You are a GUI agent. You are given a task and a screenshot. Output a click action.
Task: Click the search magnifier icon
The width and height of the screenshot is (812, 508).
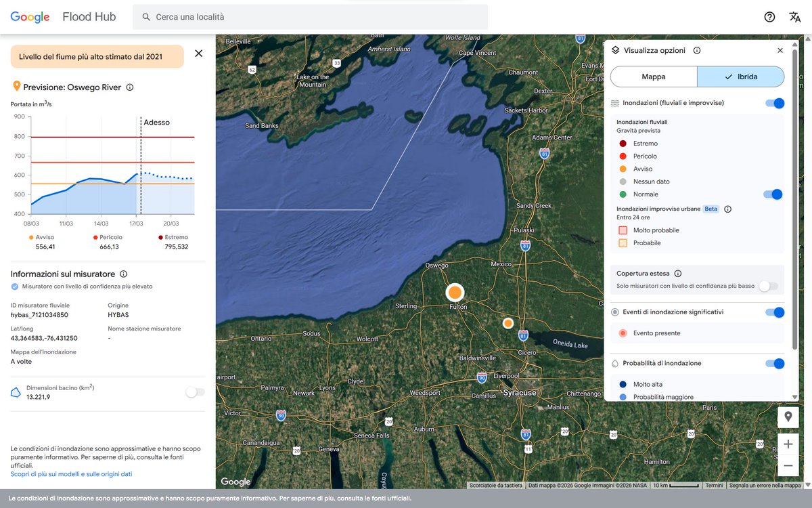[146, 17]
